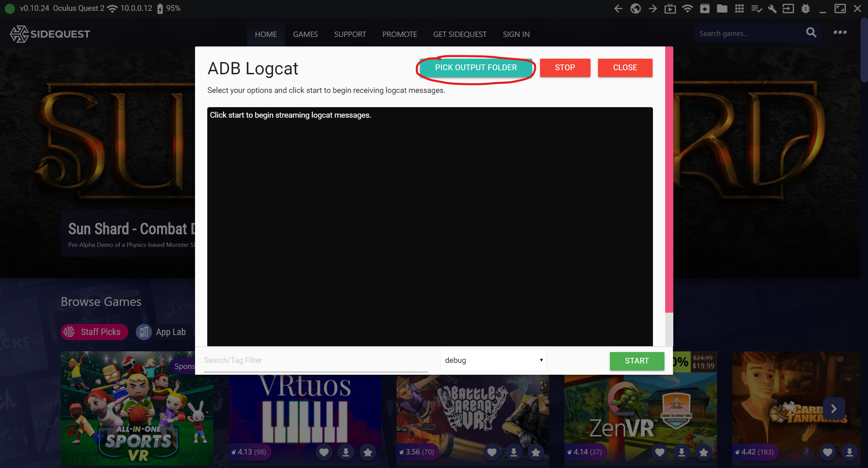
Task: Go to the SUPPORT menu item
Action: [350, 34]
